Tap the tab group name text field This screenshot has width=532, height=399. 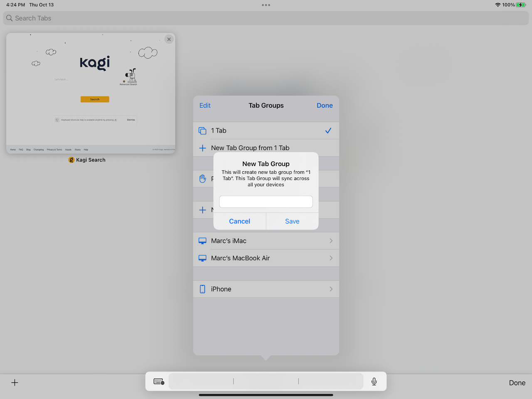click(x=266, y=202)
